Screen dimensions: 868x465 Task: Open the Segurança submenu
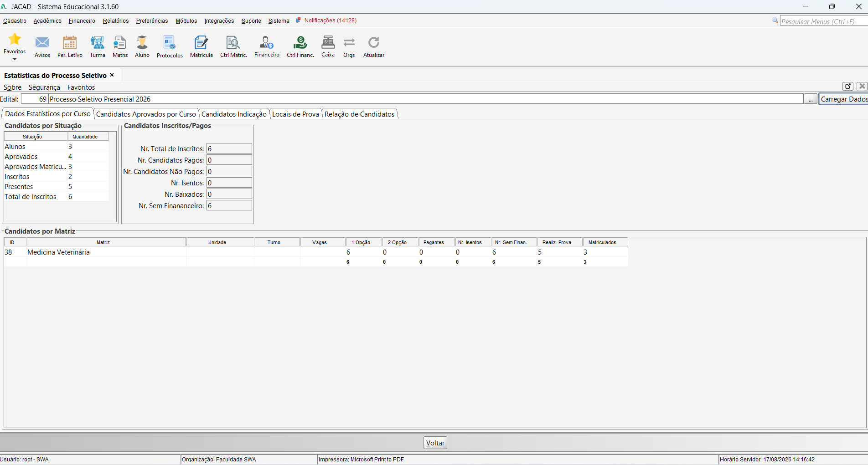(x=44, y=87)
